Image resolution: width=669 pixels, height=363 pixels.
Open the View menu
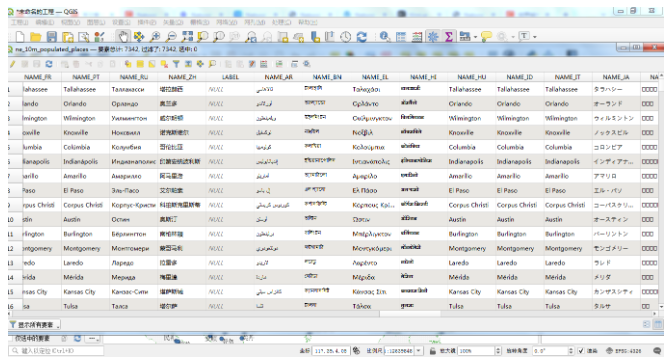pyautogui.click(x=70, y=22)
